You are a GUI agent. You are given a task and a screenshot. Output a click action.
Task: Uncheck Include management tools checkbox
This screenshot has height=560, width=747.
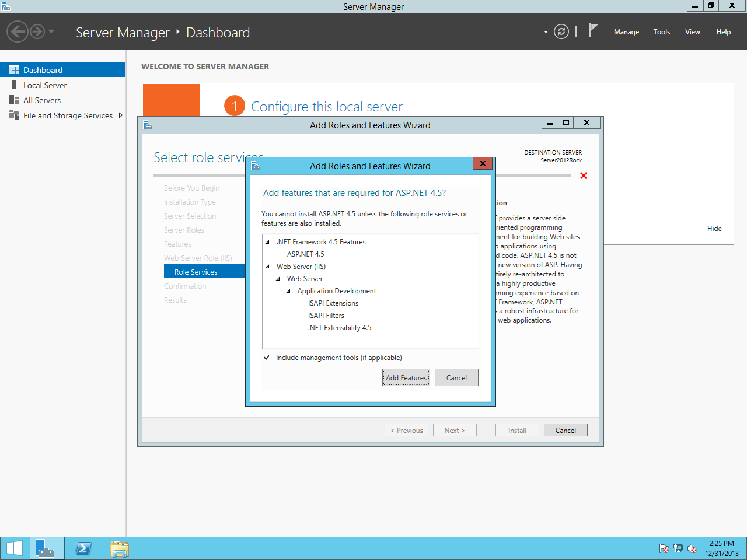[x=267, y=358]
